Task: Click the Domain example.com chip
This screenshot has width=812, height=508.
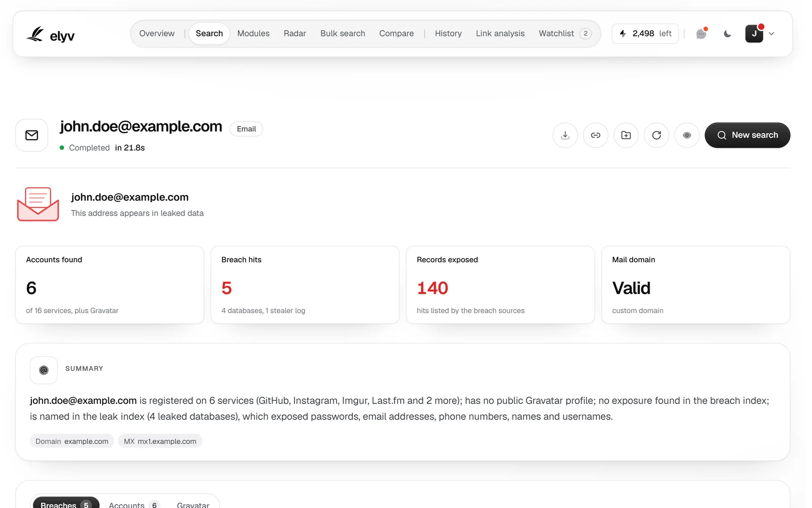Action: click(x=72, y=441)
